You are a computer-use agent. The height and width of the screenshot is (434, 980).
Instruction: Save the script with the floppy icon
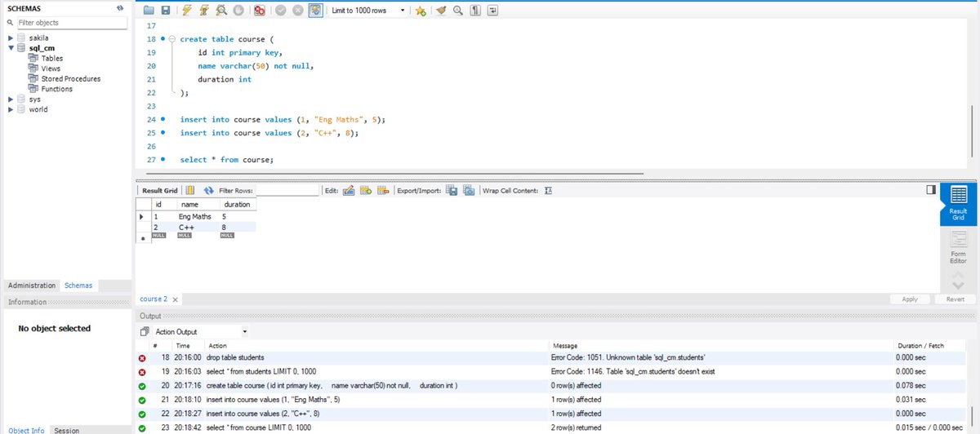click(166, 11)
